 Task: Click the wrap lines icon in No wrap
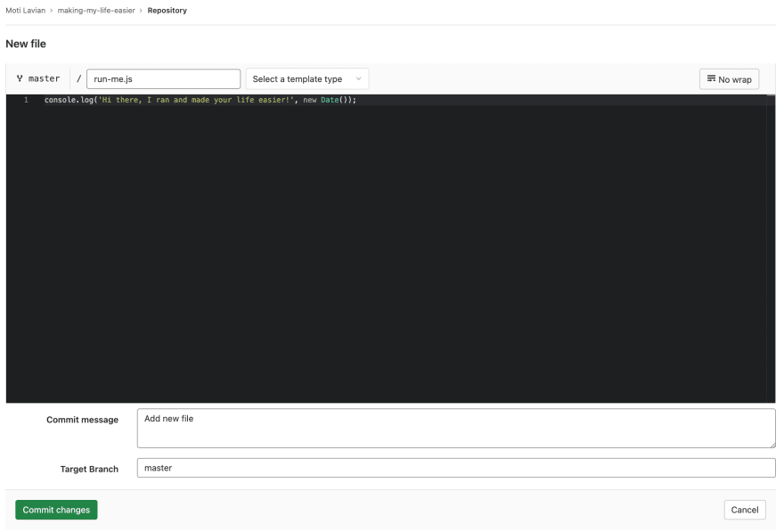click(711, 78)
